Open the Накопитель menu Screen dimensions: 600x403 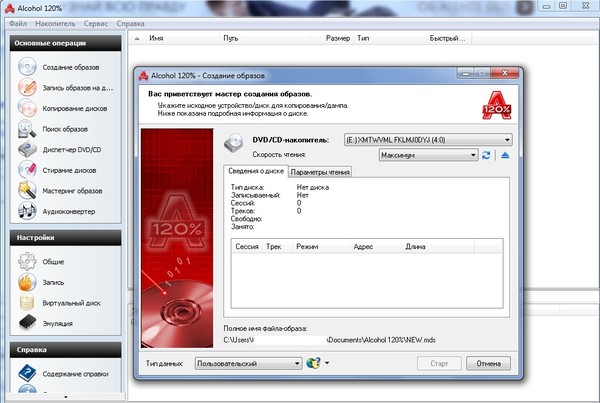(x=55, y=23)
